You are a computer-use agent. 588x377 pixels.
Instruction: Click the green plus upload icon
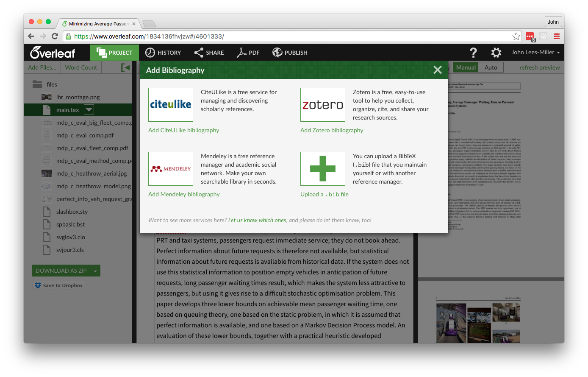click(323, 169)
